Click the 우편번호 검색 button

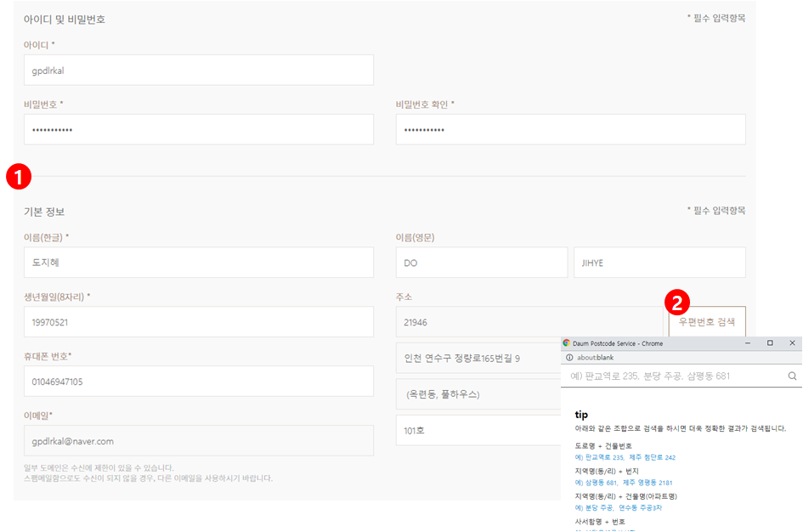(707, 321)
